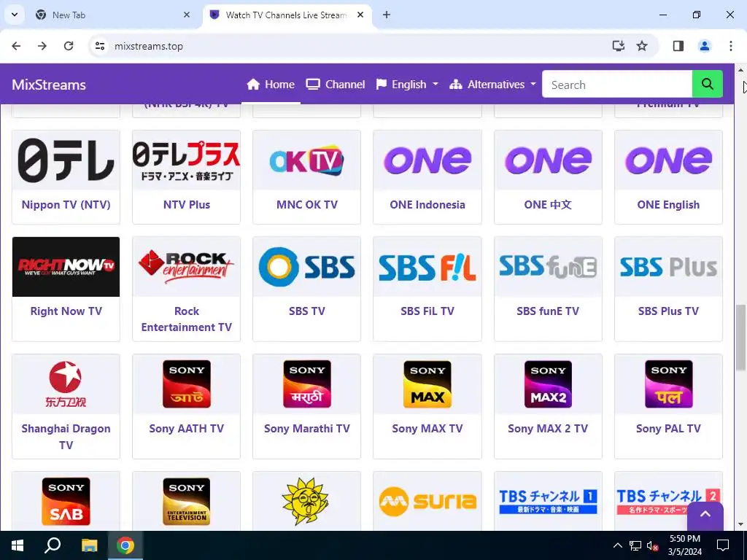The image size is (747, 560).
Task: Open File Explorer from the taskbar
Action: pyautogui.click(x=89, y=545)
